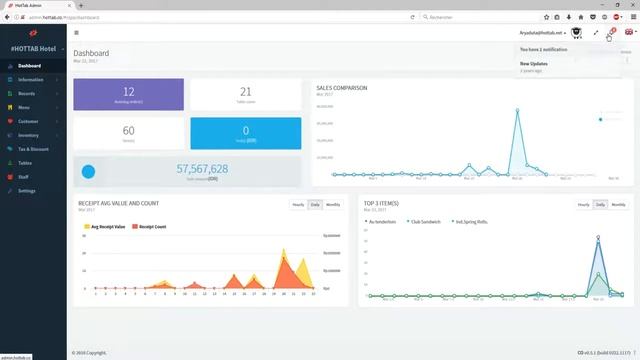The height and width of the screenshot is (360, 640).
Task: Select Daily in Top 3 Items chart
Action: [600, 204]
